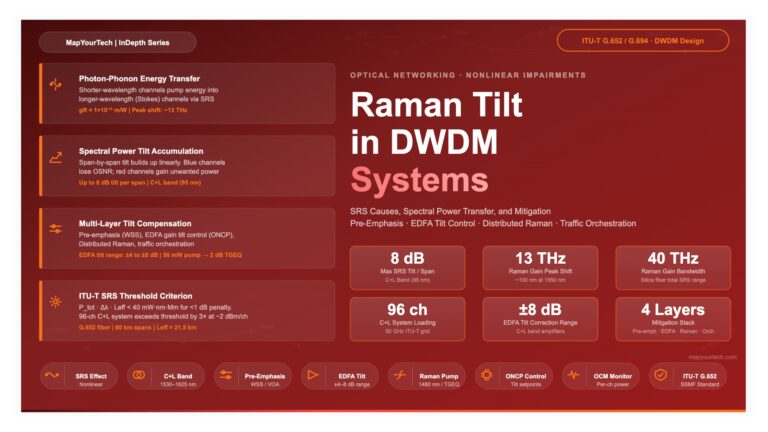Click the MapYourTech InDepth Series badge
Image resolution: width=768 pixels, height=432 pixels.
(x=117, y=42)
